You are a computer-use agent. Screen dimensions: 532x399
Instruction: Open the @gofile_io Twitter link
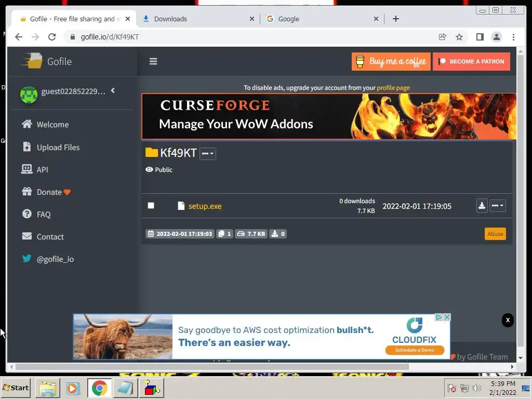click(47, 259)
